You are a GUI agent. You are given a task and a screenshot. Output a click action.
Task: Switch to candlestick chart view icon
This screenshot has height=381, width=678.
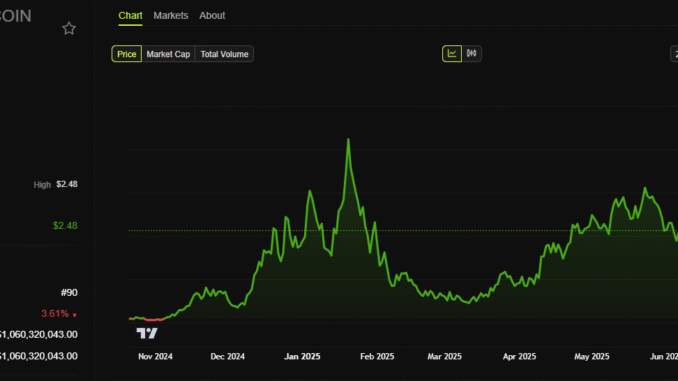coord(471,54)
